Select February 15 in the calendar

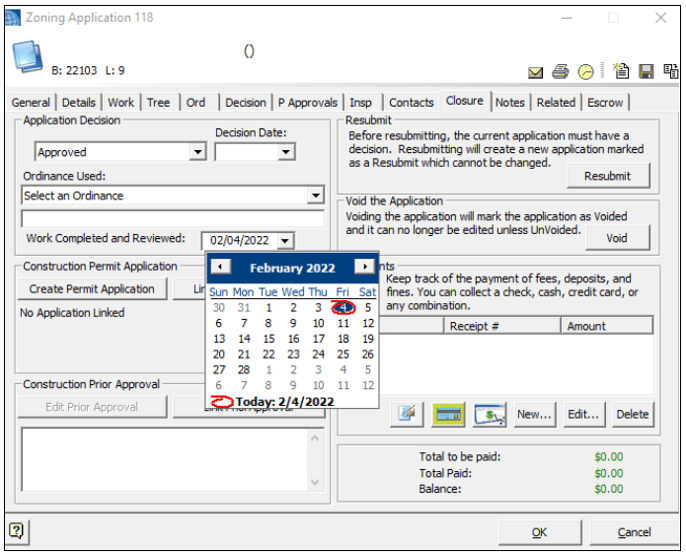(269, 339)
